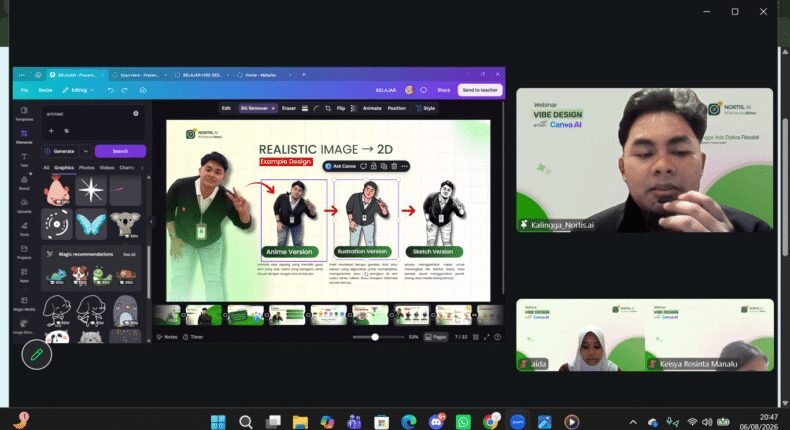Screen dimensions: 790x430
Task: Open the border style lines icon in the toolbar
Action: (x=305, y=108)
